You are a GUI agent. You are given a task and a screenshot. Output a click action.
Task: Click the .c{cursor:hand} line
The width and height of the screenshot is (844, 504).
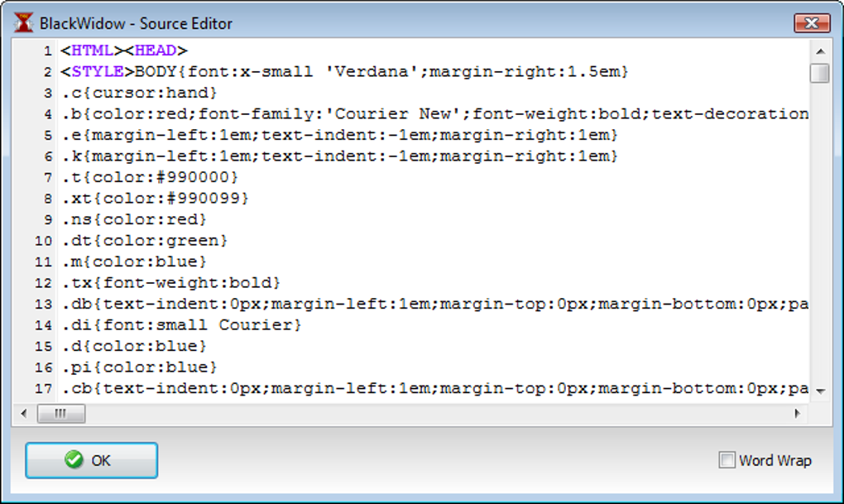pyautogui.click(x=139, y=93)
